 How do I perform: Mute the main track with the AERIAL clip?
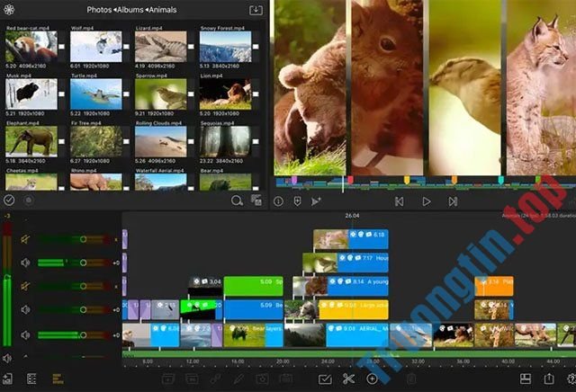click(25, 335)
